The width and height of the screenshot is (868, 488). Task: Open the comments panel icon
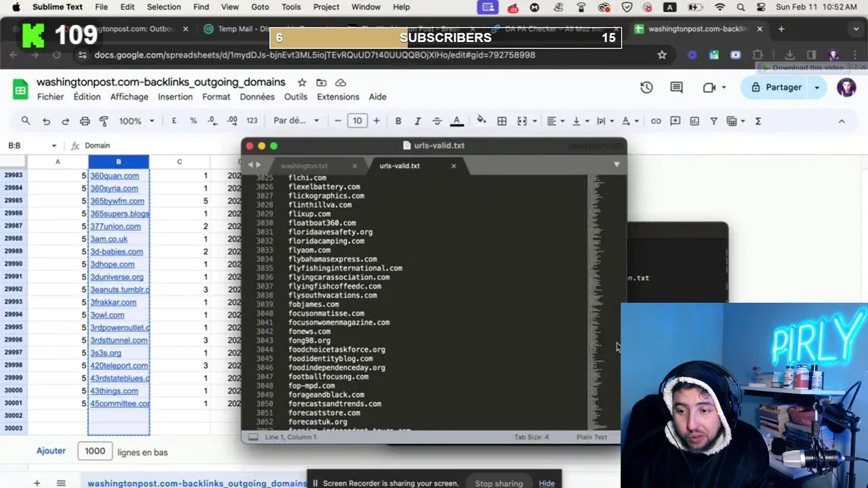point(676,87)
